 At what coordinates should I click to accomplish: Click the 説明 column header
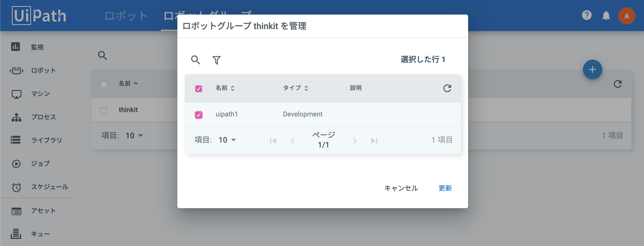coord(355,88)
